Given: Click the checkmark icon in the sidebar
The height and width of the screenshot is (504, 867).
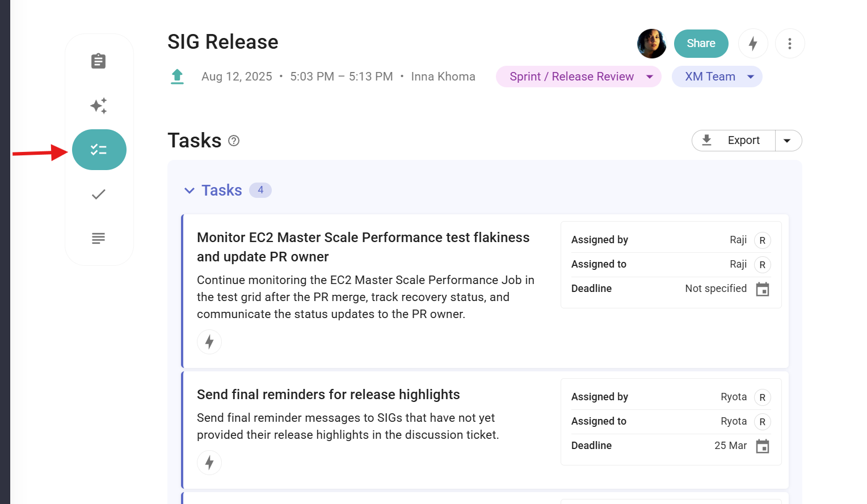Looking at the screenshot, I should point(99,194).
